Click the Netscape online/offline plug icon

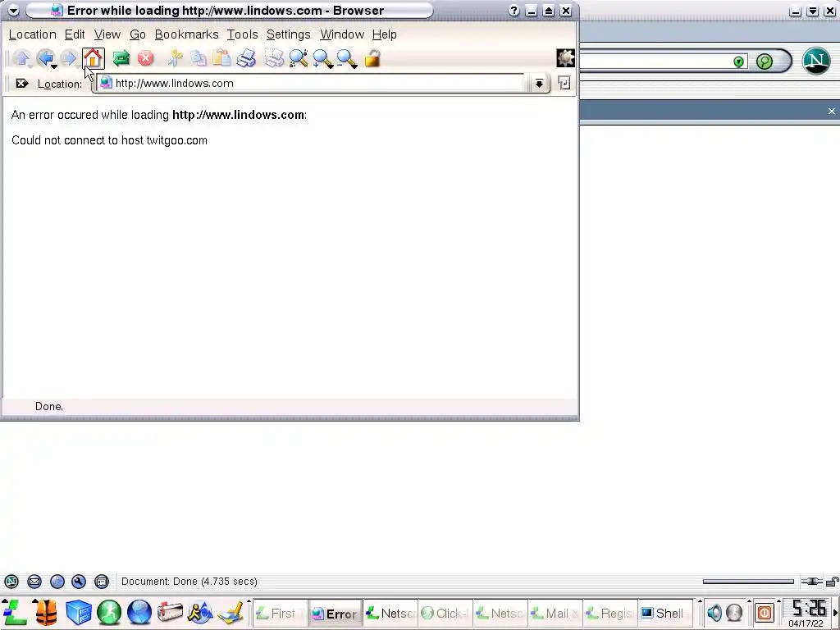point(811,582)
